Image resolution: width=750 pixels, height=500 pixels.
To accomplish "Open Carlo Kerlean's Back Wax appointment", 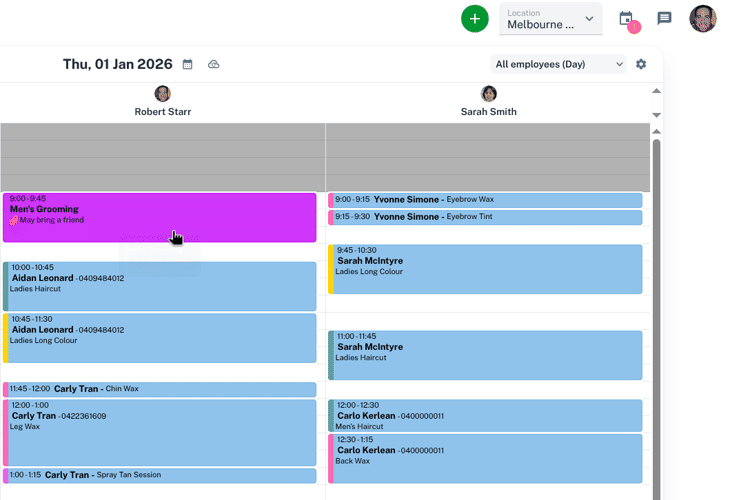I will click(x=485, y=458).
